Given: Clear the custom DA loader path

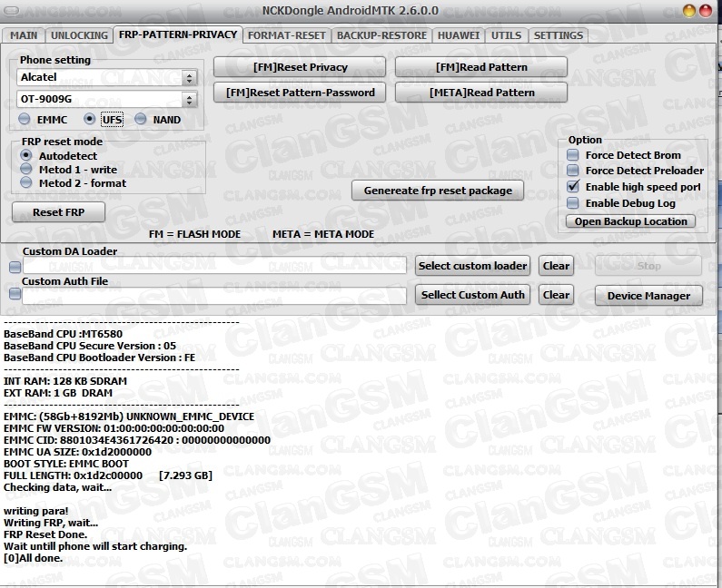Looking at the screenshot, I should click(x=556, y=266).
